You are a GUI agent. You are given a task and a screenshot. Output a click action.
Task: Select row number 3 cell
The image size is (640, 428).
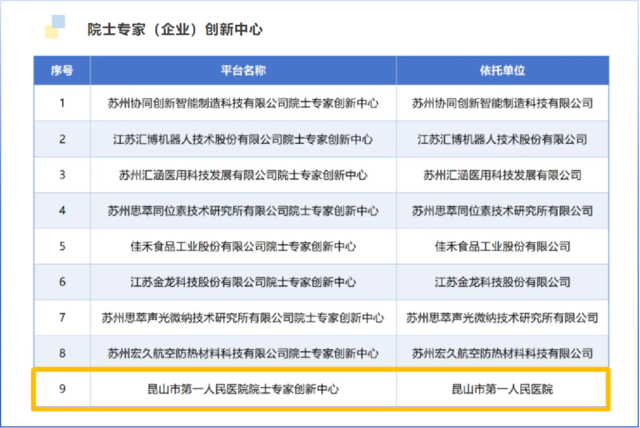[x=62, y=175]
